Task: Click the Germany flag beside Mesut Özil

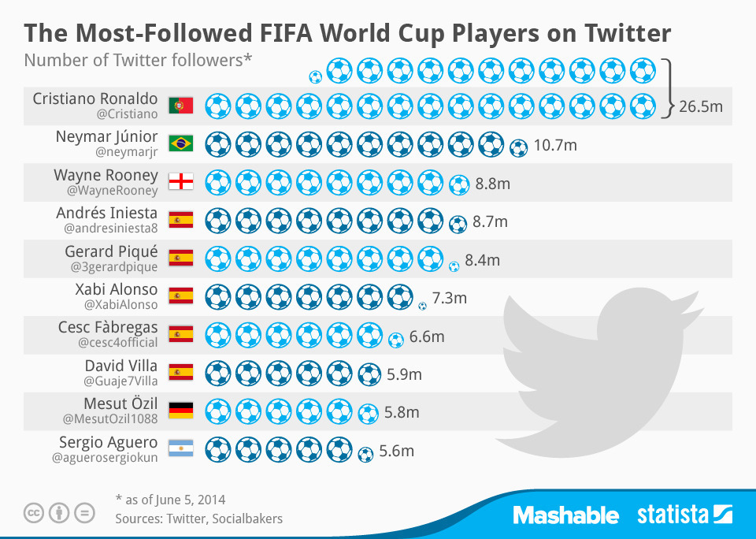Action: (x=180, y=410)
